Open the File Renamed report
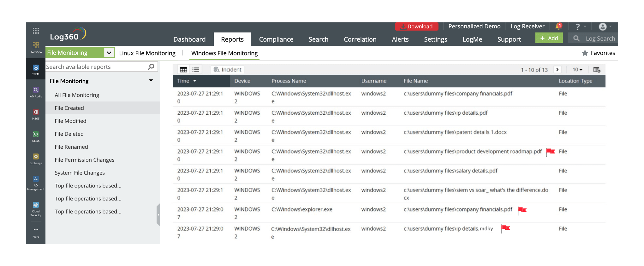This screenshot has height=266, width=644. pos(71,147)
